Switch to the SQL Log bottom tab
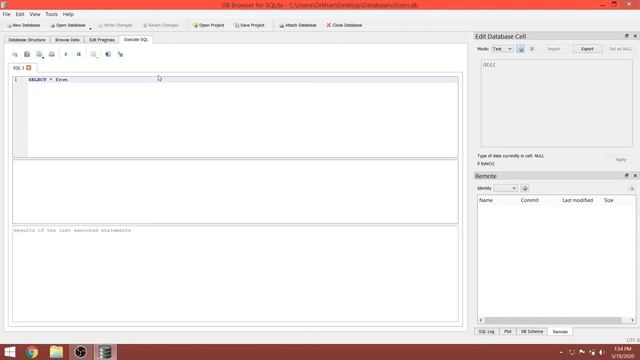Screen dimensions: 640x360 tap(486, 332)
